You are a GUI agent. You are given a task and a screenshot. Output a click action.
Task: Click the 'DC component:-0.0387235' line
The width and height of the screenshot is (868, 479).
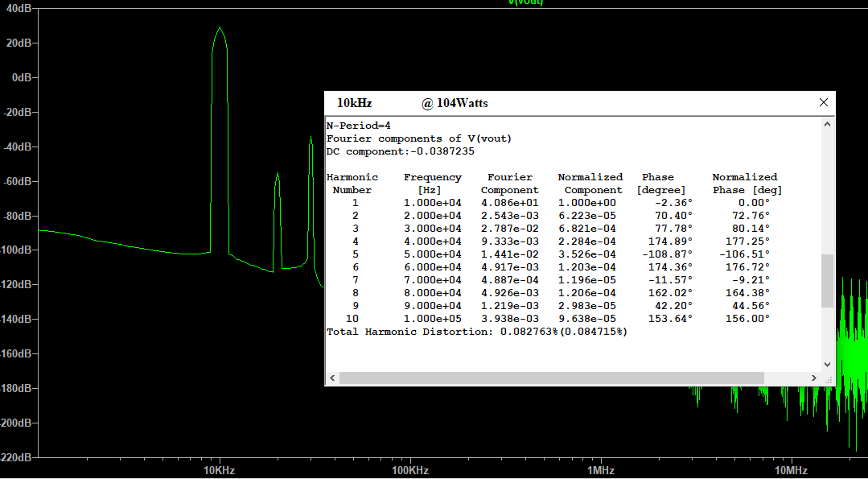(401, 151)
